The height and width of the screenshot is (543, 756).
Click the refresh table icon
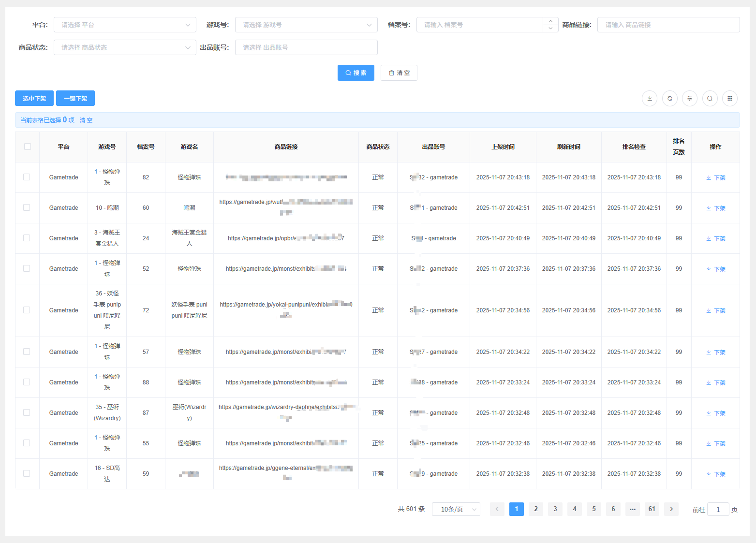point(670,99)
